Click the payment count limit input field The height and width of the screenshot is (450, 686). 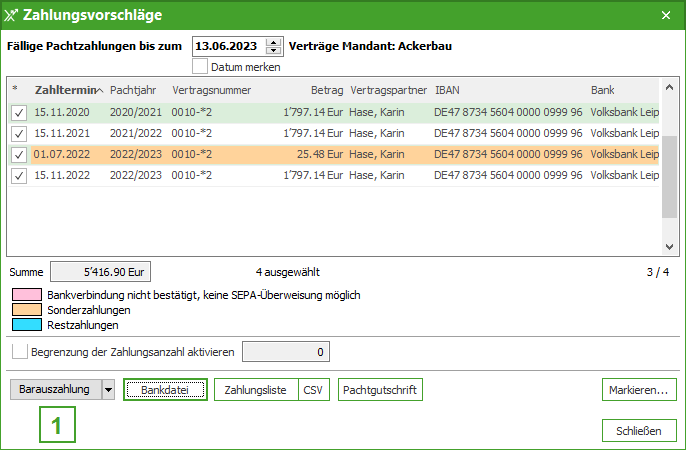coord(285,352)
